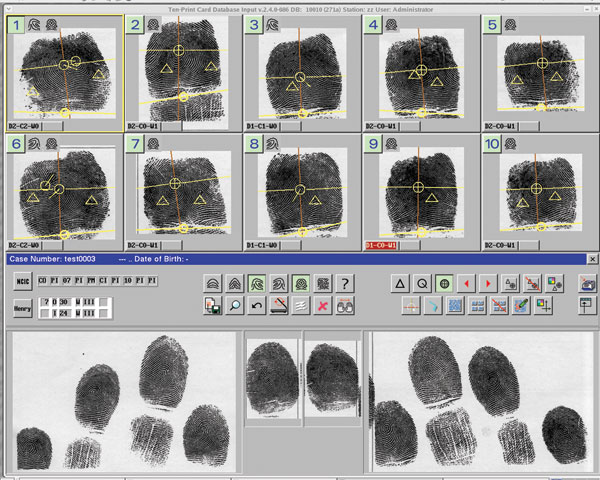Click the undo arrow icon
Image resolution: width=600 pixels, height=480 pixels.
point(257,305)
